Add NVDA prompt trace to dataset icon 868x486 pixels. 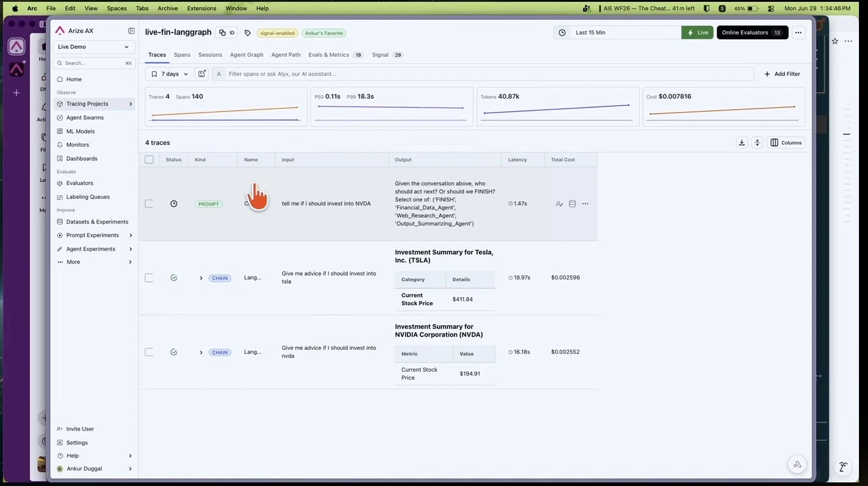coord(573,204)
